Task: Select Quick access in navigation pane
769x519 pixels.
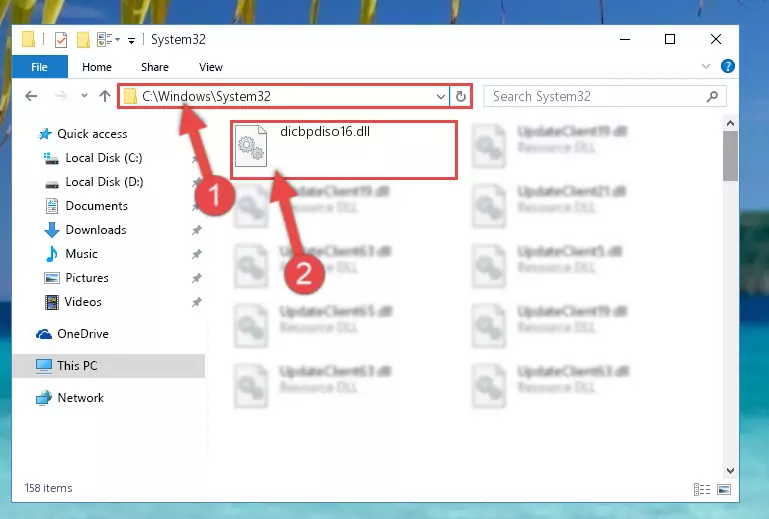Action: (x=92, y=134)
